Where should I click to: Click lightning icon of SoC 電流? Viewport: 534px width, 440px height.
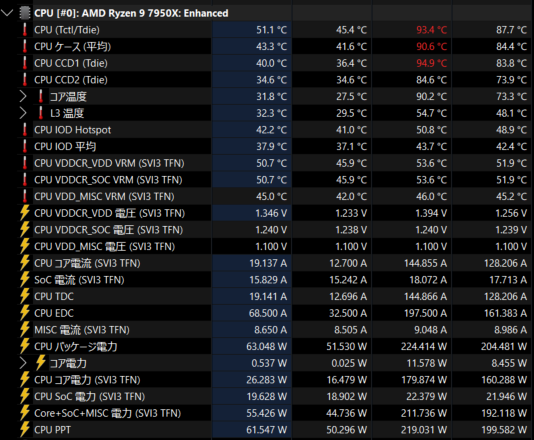point(25,280)
